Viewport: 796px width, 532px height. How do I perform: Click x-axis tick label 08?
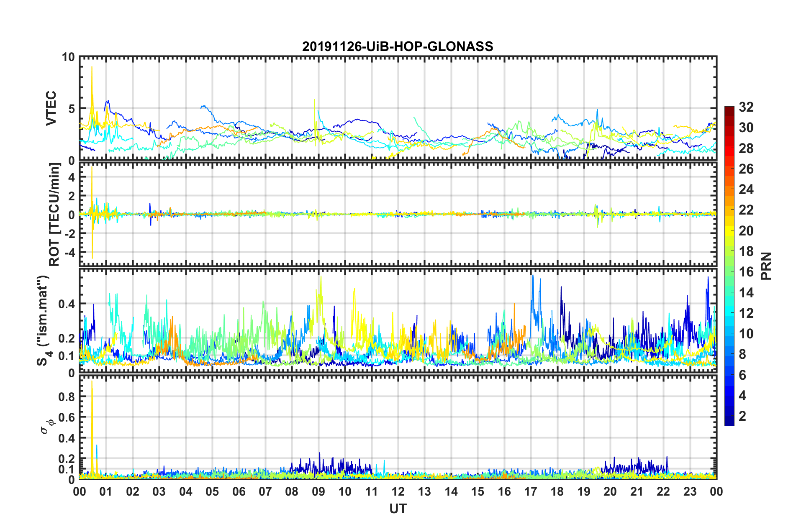point(292,491)
